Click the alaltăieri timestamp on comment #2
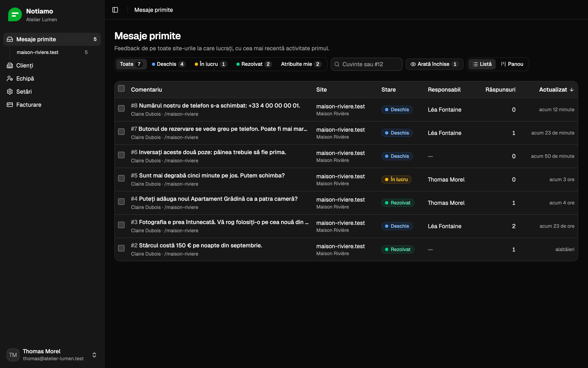This screenshot has width=588, height=368. 565,249
